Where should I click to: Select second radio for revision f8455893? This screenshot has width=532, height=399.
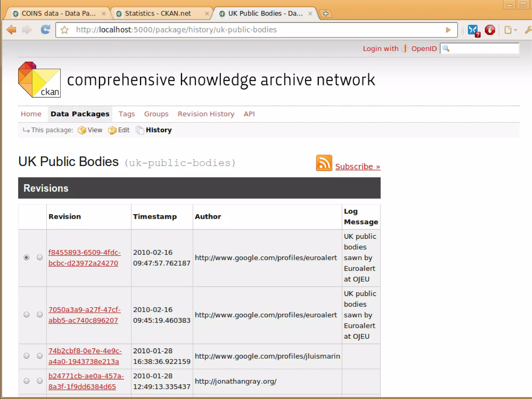[39, 257]
